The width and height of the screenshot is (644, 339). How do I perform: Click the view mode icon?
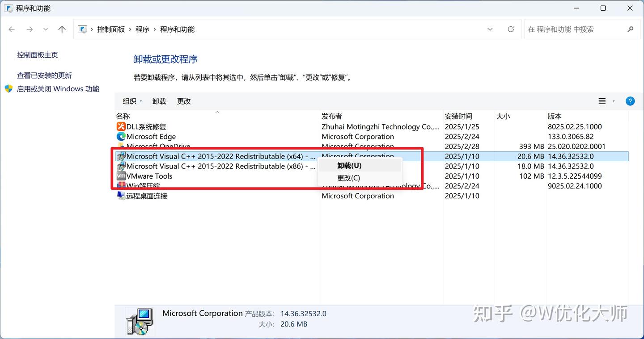tap(602, 101)
